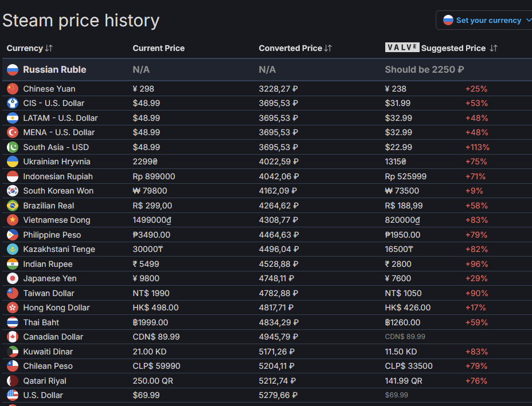The height and width of the screenshot is (406, 532).
Task: Click the R$ 299,00 current price
Action: (x=152, y=206)
